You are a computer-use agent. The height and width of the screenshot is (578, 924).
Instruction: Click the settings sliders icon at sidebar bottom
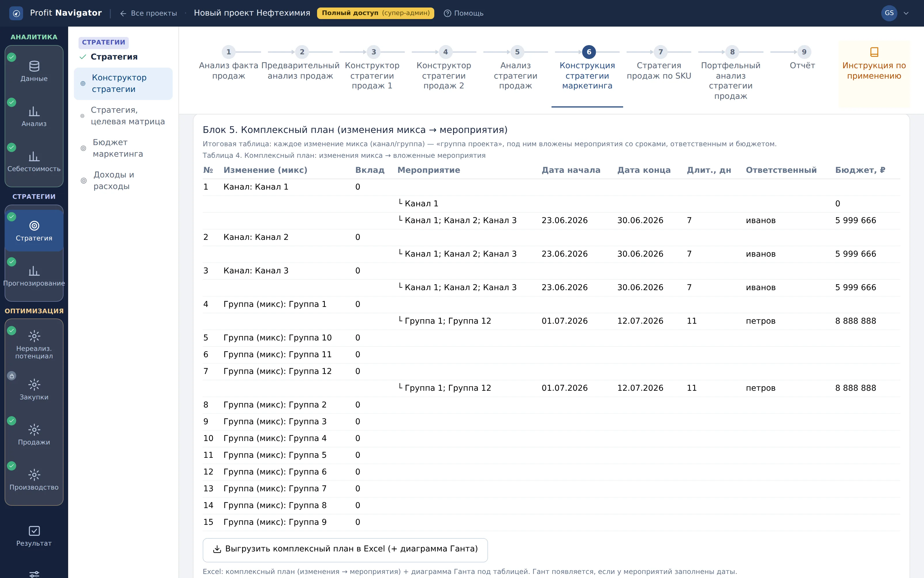point(34,574)
